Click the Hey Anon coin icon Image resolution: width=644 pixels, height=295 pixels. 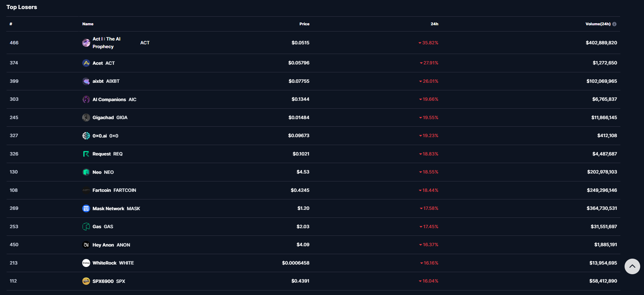pos(86,245)
